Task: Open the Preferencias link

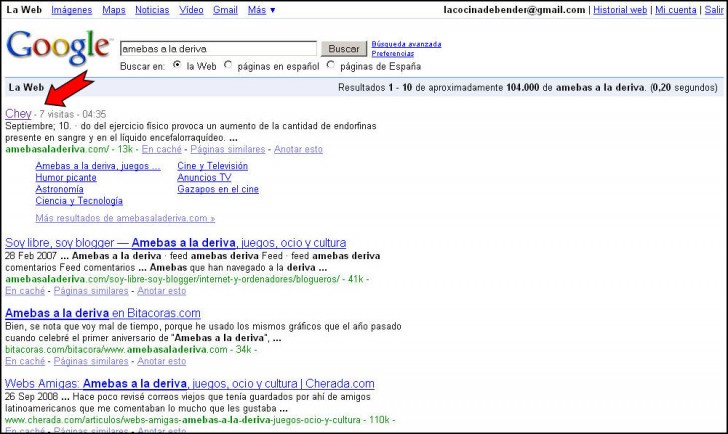Action: (x=393, y=54)
